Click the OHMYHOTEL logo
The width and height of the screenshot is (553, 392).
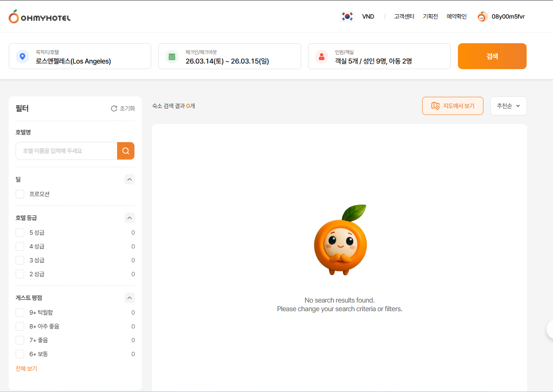click(39, 16)
